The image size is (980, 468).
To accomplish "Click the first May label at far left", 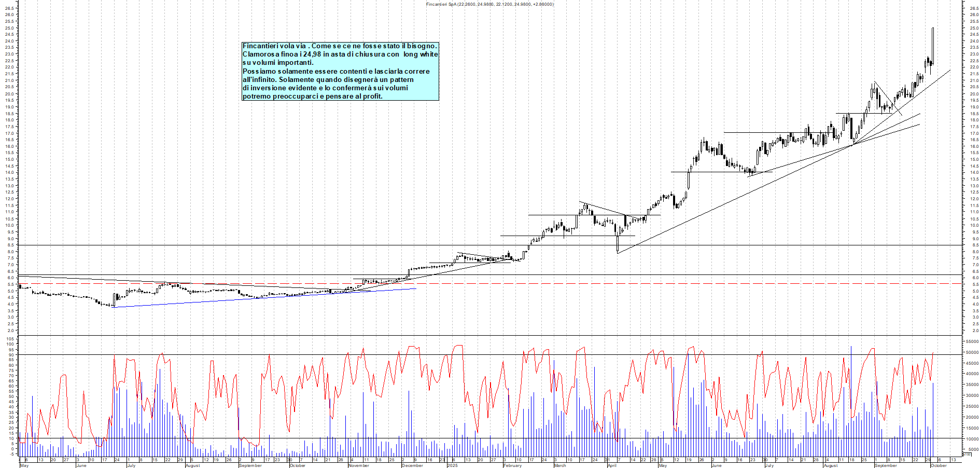I will pyautogui.click(x=24, y=465).
